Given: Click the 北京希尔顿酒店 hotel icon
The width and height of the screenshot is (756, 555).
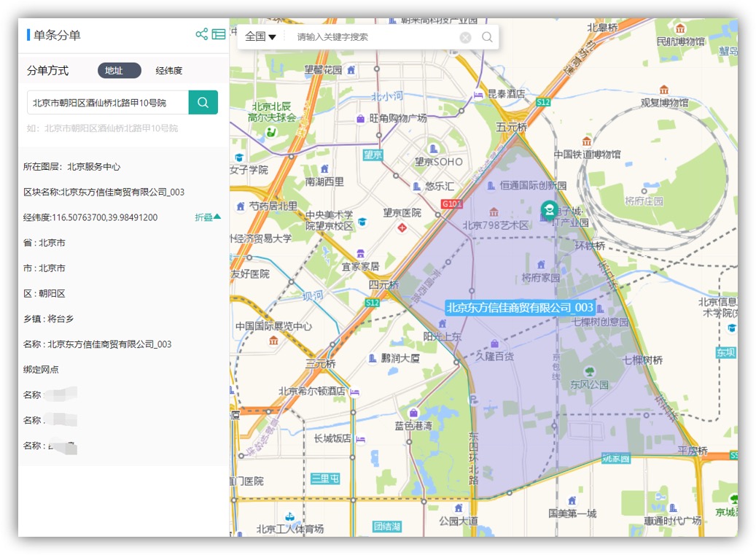Looking at the screenshot, I should pos(354,392).
